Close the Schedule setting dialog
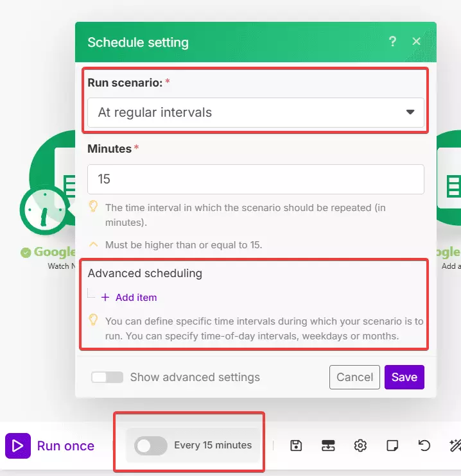This screenshot has height=476, width=461. coord(416,41)
